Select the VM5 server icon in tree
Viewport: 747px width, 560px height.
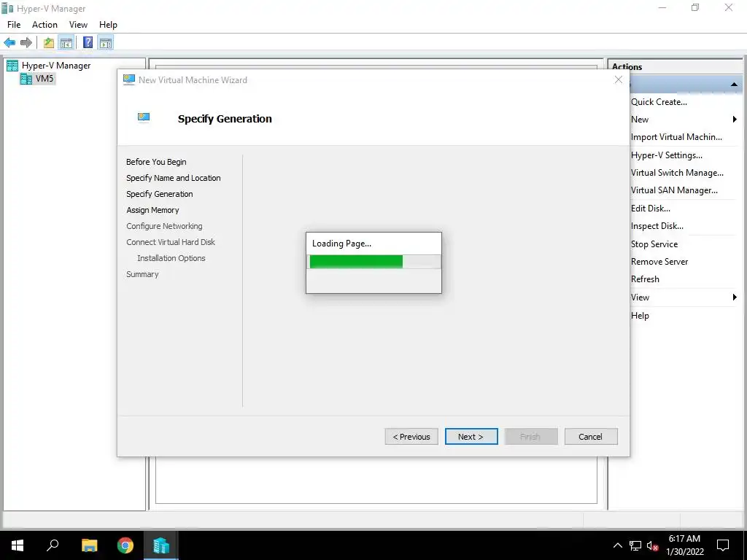(26, 79)
